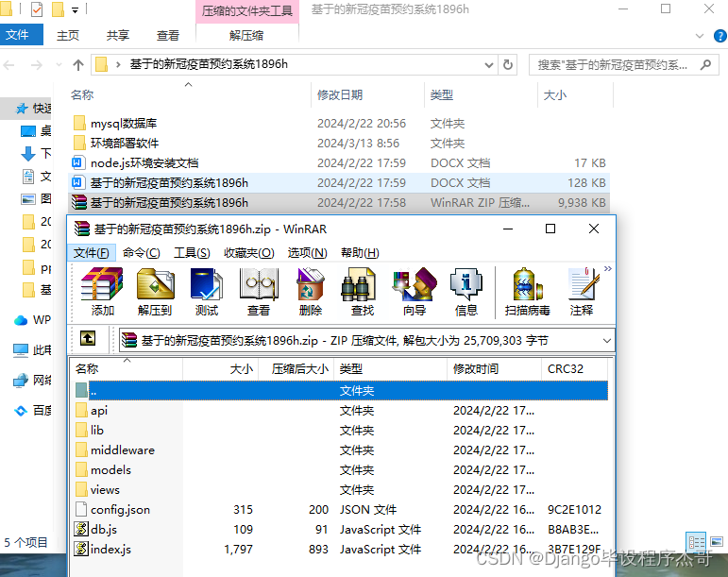Sort WinRAR list by 压缩后大小 column

tap(296, 369)
